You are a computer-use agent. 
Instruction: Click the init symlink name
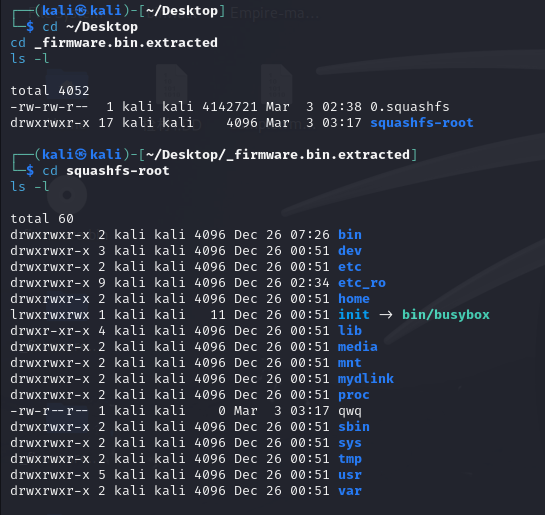354,314
